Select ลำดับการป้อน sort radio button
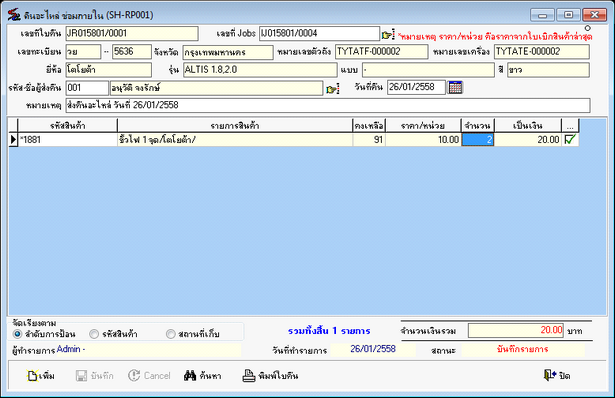615x398 pixels. coord(17,334)
